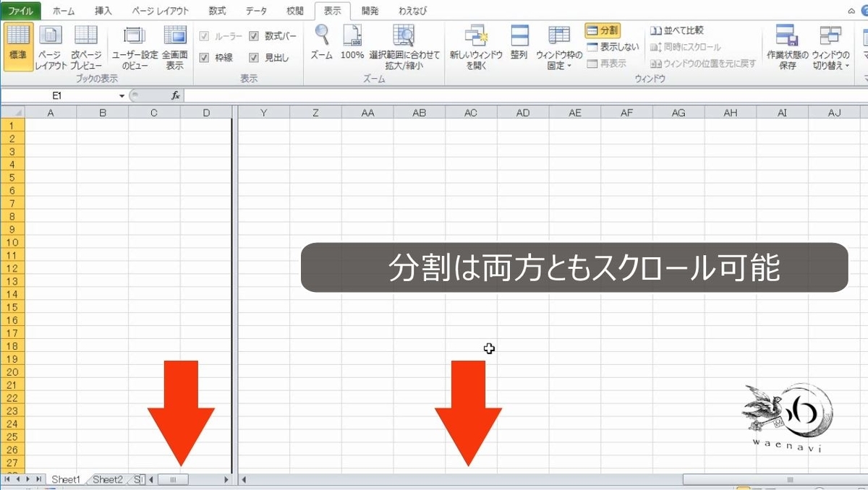The image size is (868, 490).
Task: Select the Sheet2 worksheet tab
Action: point(107,478)
